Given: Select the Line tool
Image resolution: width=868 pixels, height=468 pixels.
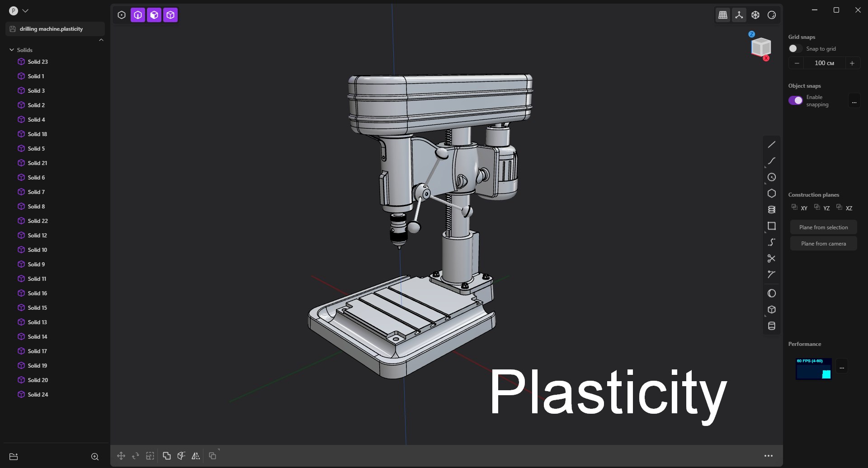Looking at the screenshot, I should tap(772, 145).
